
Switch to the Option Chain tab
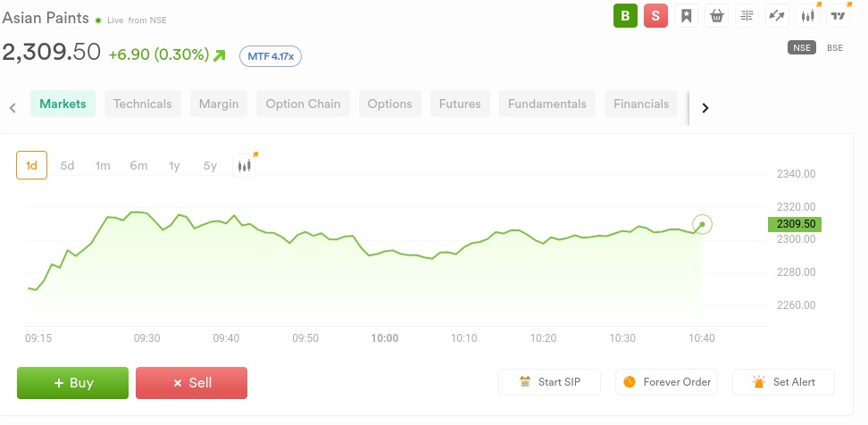(x=303, y=104)
